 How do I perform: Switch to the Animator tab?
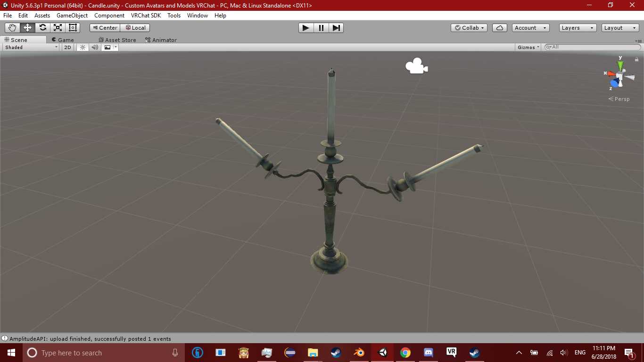[161, 40]
